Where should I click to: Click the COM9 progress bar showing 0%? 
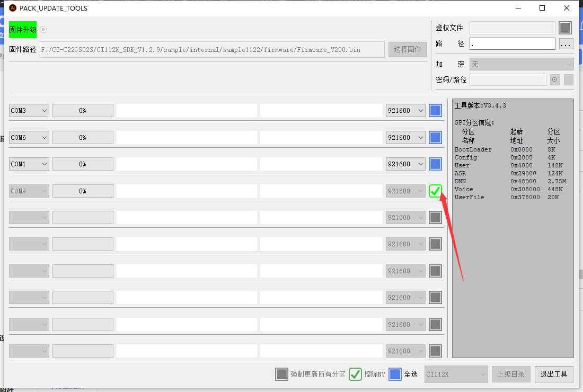[83, 191]
